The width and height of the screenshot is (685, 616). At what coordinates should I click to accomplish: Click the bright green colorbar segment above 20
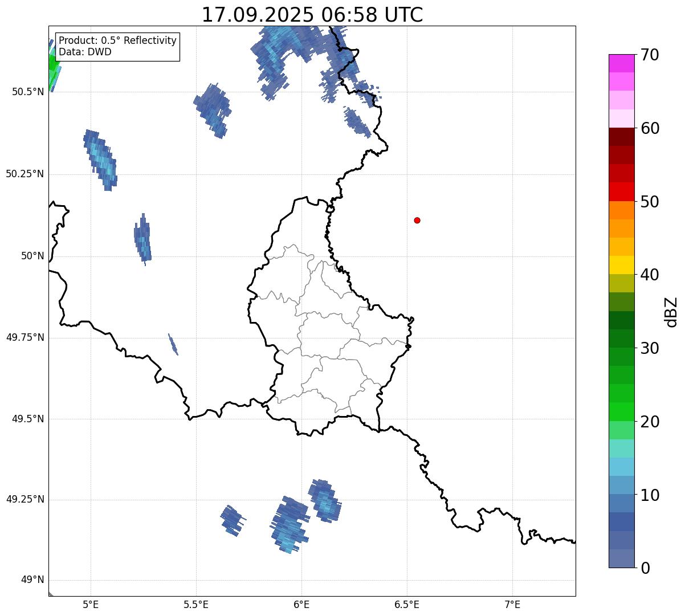point(621,411)
